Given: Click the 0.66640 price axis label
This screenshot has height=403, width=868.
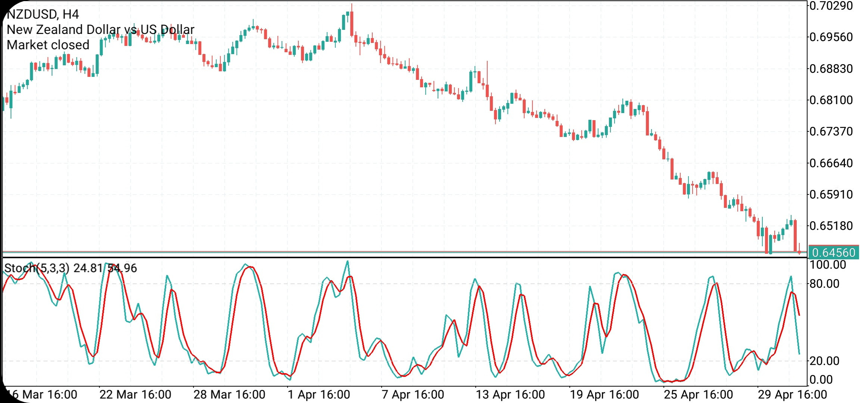Looking at the screenshot, I should (831, 163).
